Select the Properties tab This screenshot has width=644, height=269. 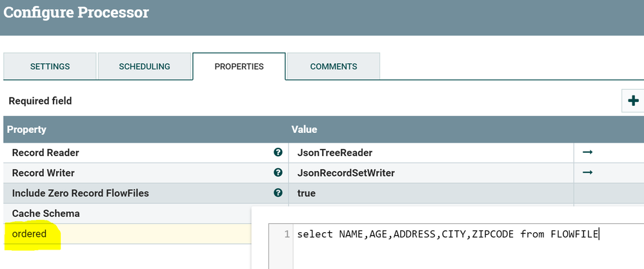point(239,66)
